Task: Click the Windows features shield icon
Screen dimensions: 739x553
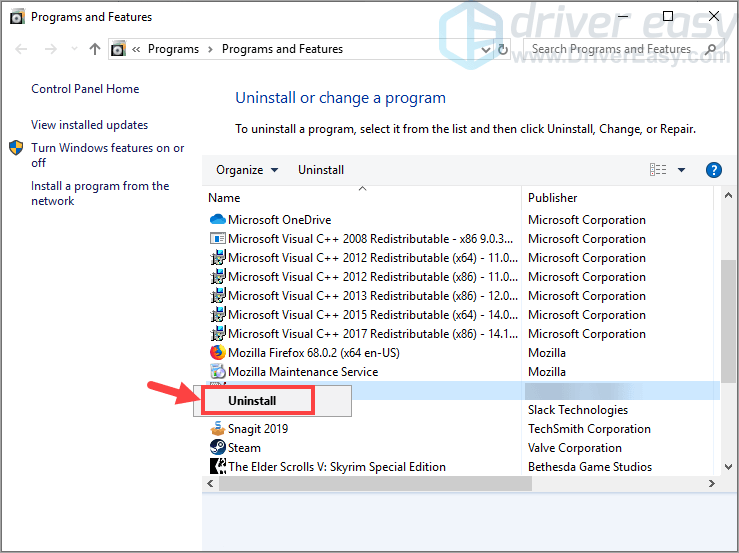Action: click(x=16, y=148)
